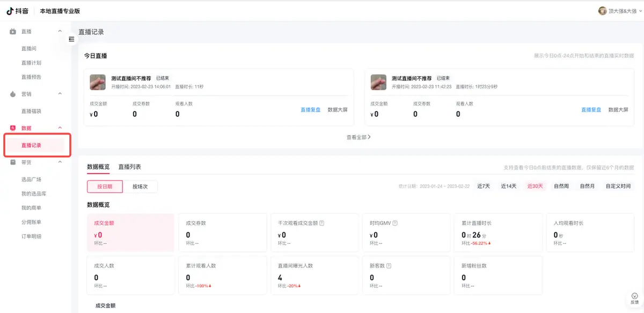
Task: Collapse the sidebar with the fold icon
Action: 71,39
